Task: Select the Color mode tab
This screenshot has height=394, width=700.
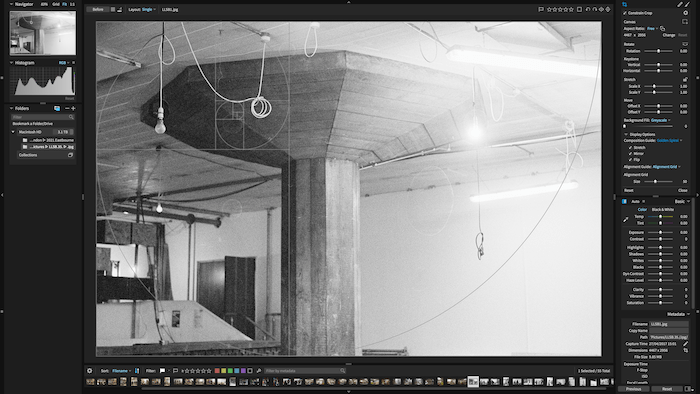Action: click(x=642, y=209)
